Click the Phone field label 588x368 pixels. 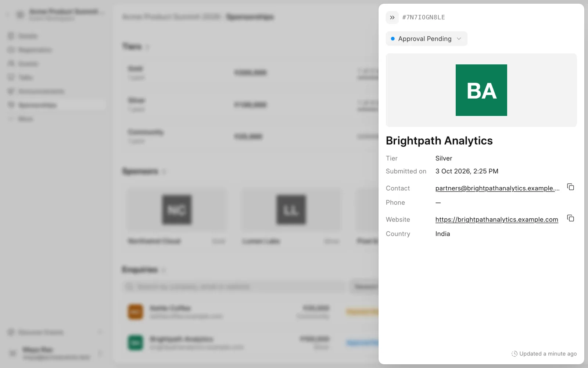[395, 202]
